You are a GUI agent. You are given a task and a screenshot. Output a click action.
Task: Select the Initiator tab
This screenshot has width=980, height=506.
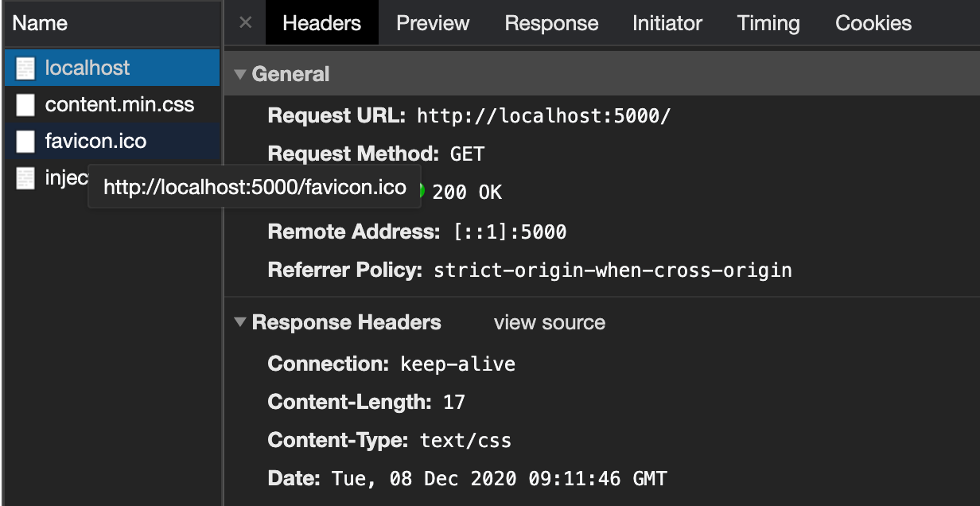(x=667, y=22)
